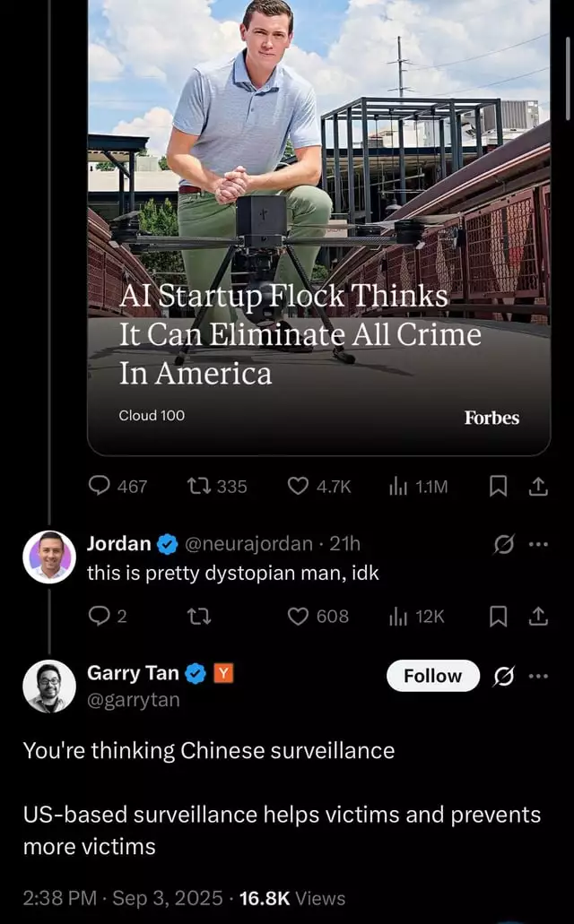Reply to Jordan's dystopian comment
574x924 pixels.
108,617
